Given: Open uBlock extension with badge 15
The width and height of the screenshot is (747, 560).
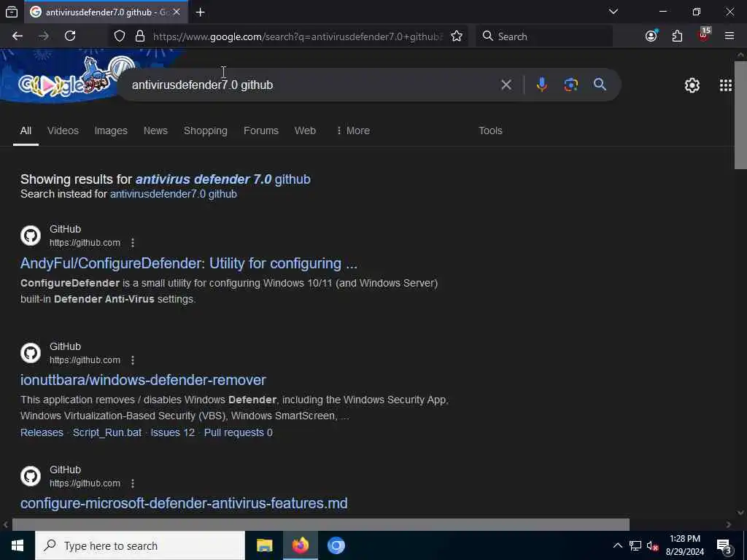Looking at the screenshot, I should point(704,35).
